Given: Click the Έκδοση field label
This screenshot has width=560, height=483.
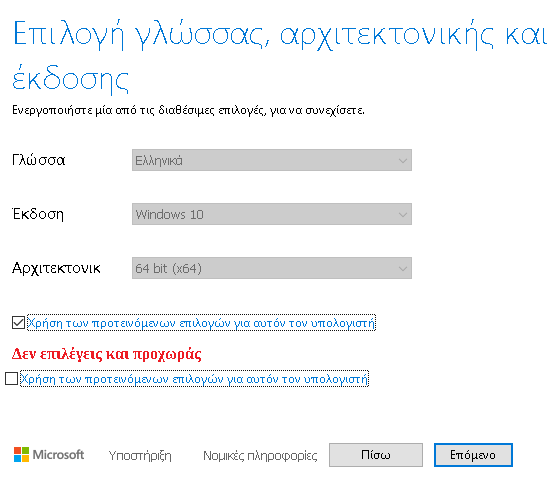Looking at the screenshot, I should coord(38,214).
